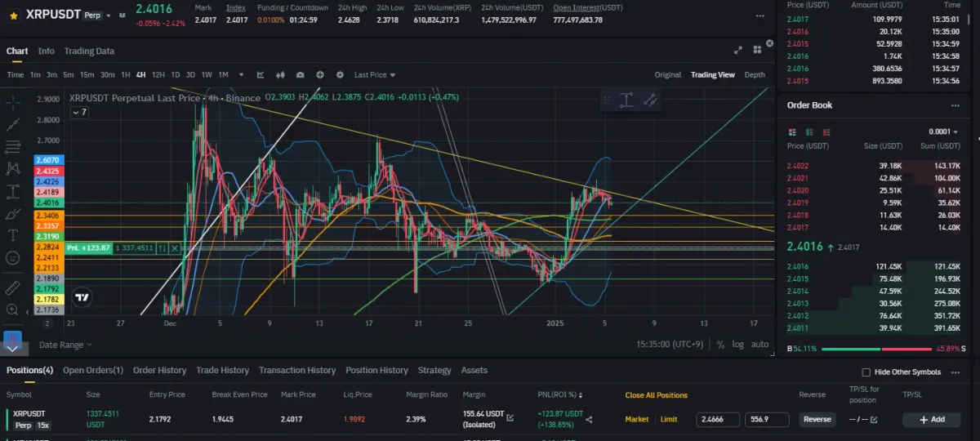Open chart settings gear icon

(x=340, y=74)
